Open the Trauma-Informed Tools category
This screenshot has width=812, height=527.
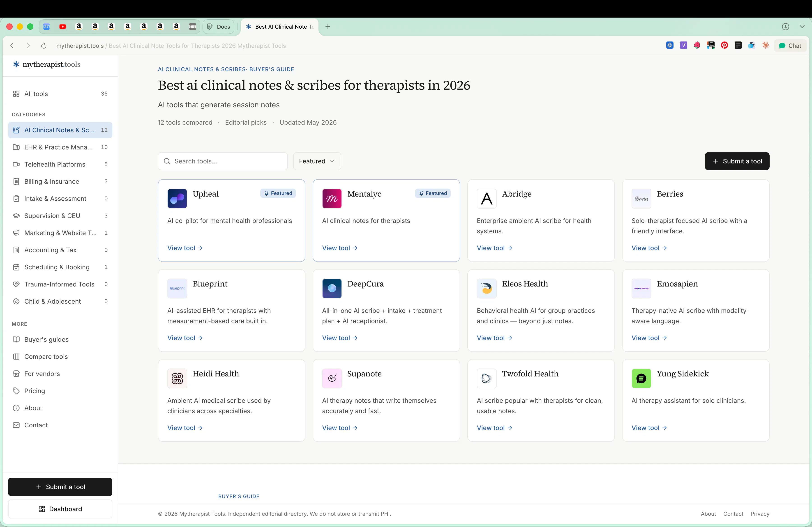pyautogui.click(x=60, y=284)
